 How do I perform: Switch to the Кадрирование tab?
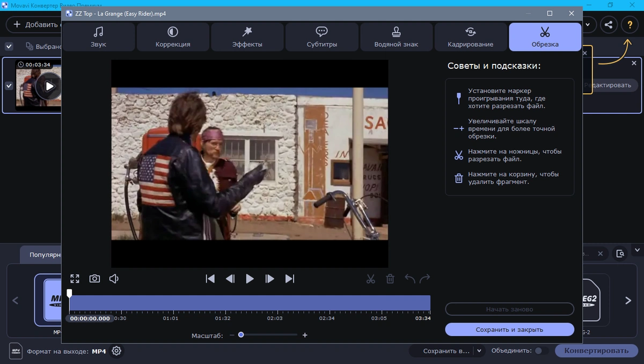tap(471, 37)
